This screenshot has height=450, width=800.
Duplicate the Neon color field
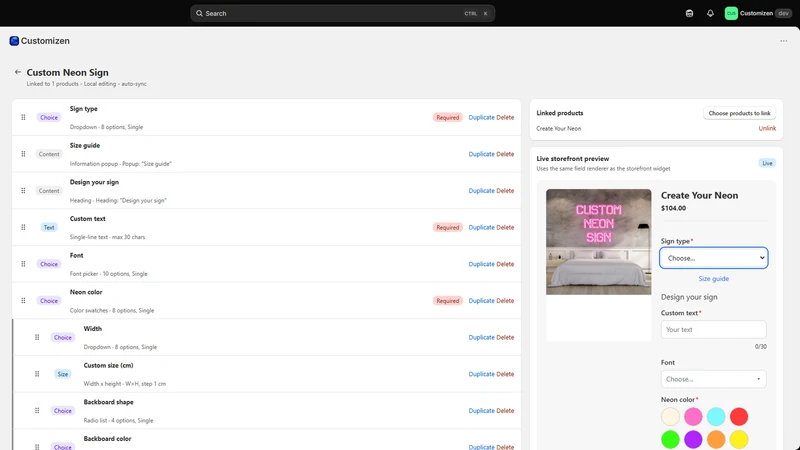[x=481, y=301]
